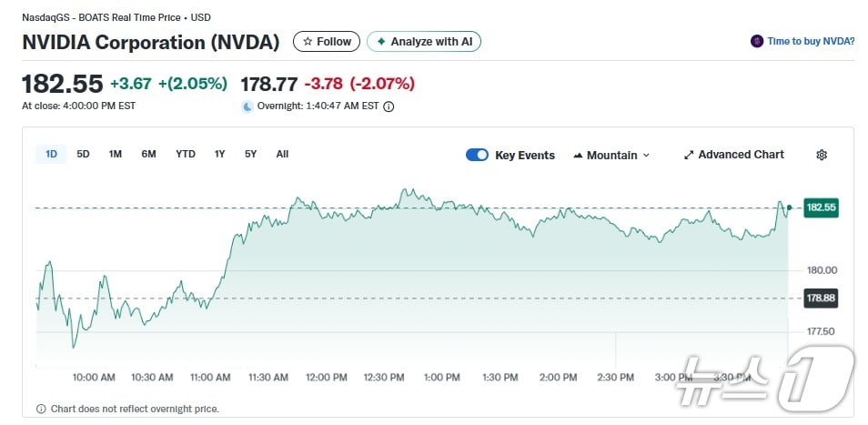Click the star icon in Follow
Screen dimensions: 868x425
pos(308,42)
